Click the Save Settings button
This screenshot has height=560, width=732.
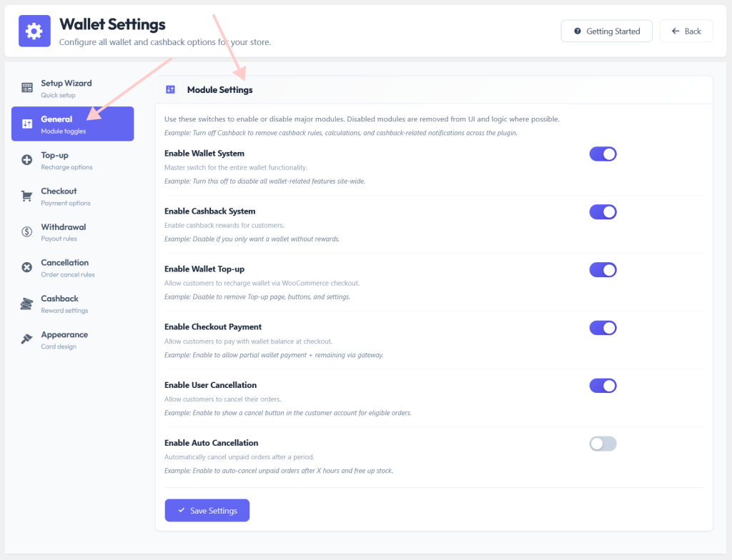(x=207, y=511)
